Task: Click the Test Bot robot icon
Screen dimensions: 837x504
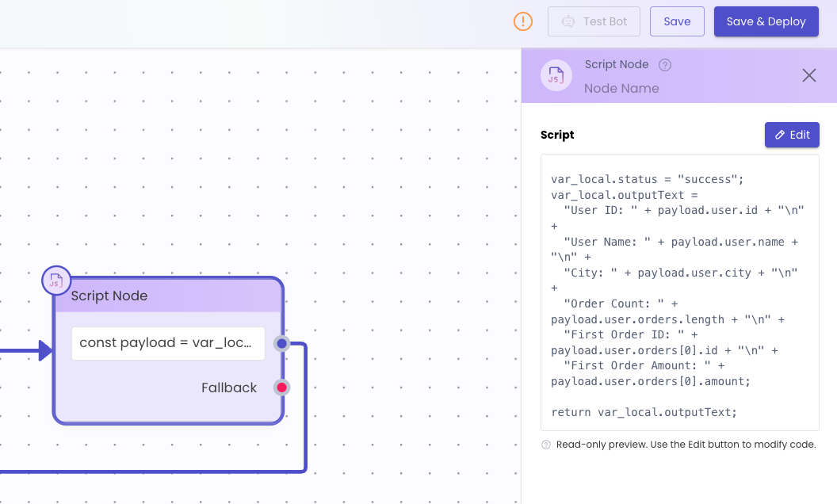Action: coord(568,21)
